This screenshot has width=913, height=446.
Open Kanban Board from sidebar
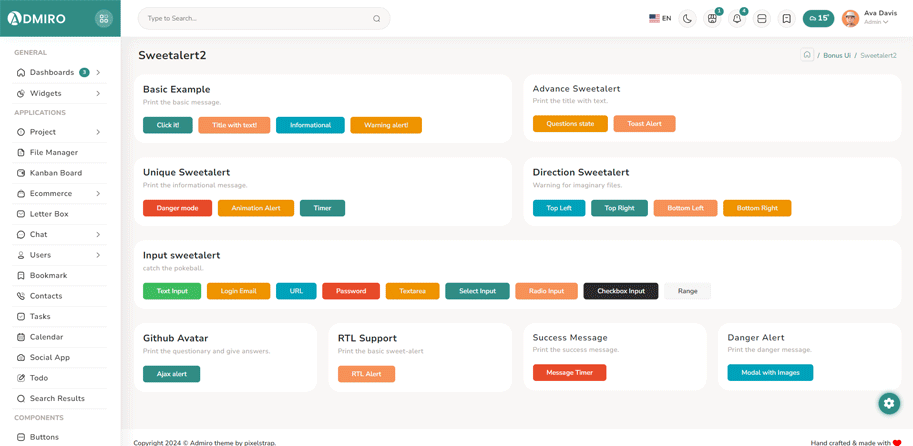coord(56,173)
